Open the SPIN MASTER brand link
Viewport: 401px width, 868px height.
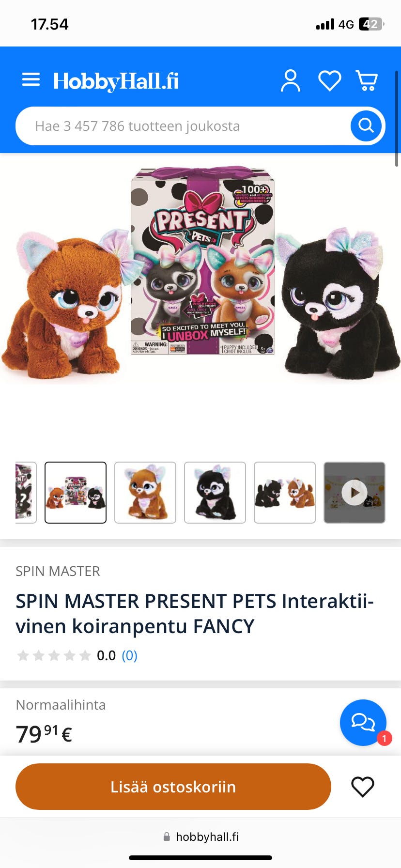[58, 571]
